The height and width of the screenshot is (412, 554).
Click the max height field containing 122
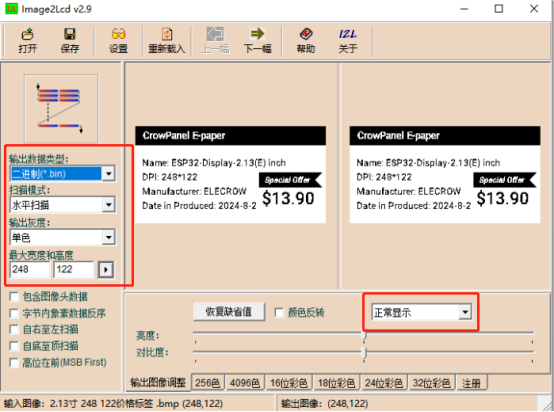coord(73,270)
